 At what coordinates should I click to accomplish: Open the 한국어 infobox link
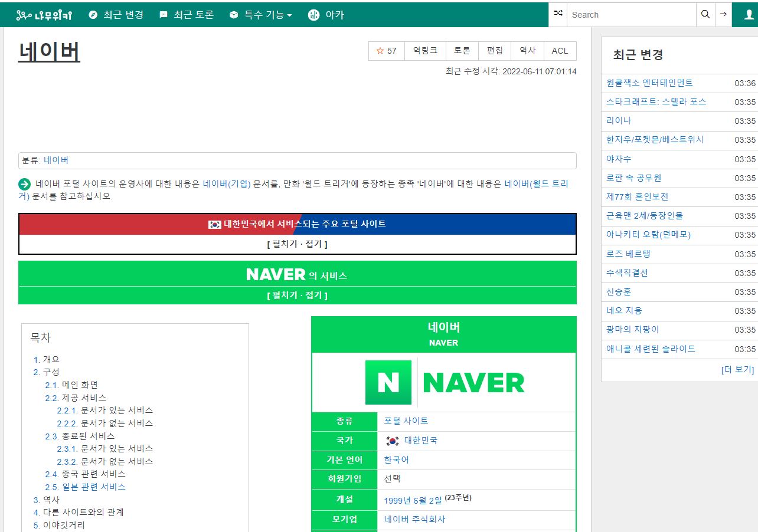[396, 459]
